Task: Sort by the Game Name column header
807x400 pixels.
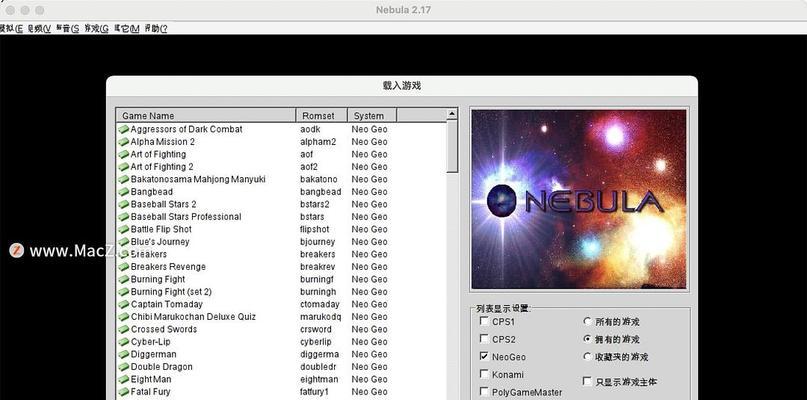Action: tap(206, 115)
